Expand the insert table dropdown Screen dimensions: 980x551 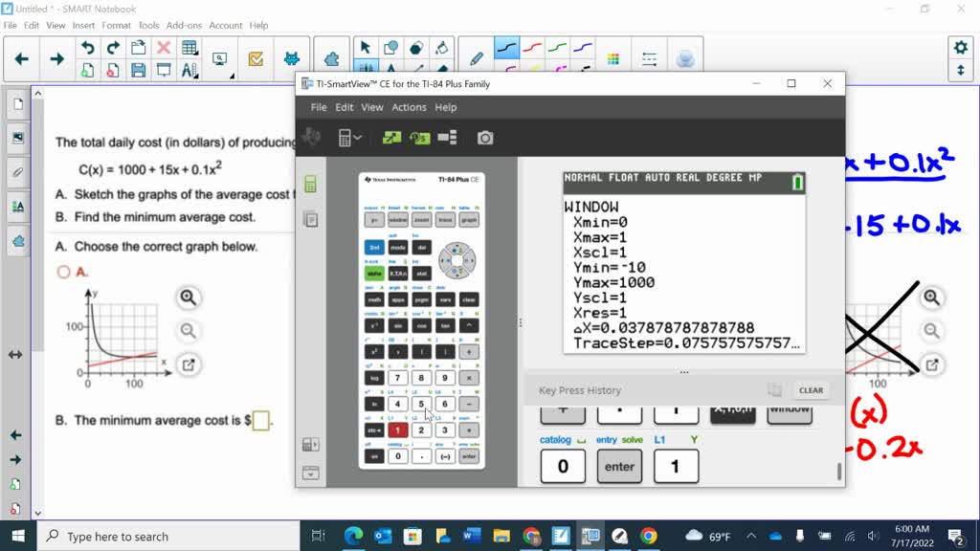189,48
